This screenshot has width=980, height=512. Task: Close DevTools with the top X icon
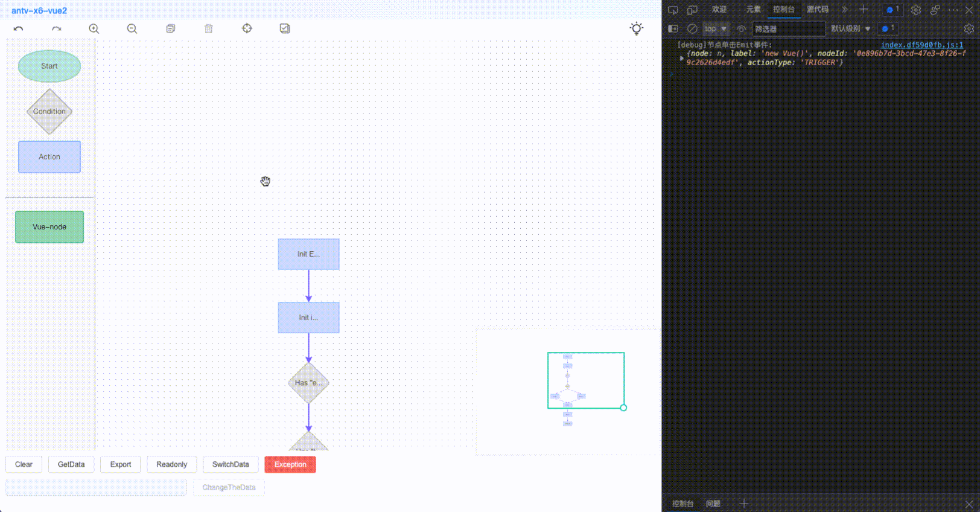(x=970, y=10)
